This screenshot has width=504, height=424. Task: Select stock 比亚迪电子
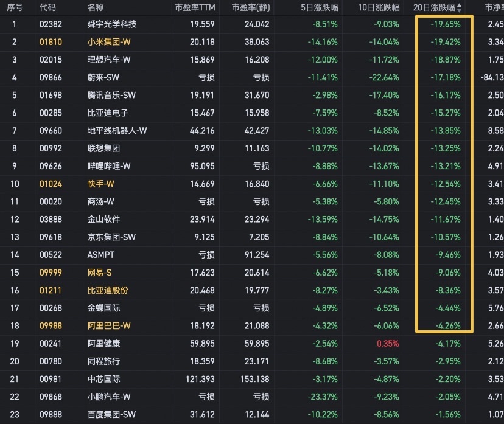click(108, 113)
